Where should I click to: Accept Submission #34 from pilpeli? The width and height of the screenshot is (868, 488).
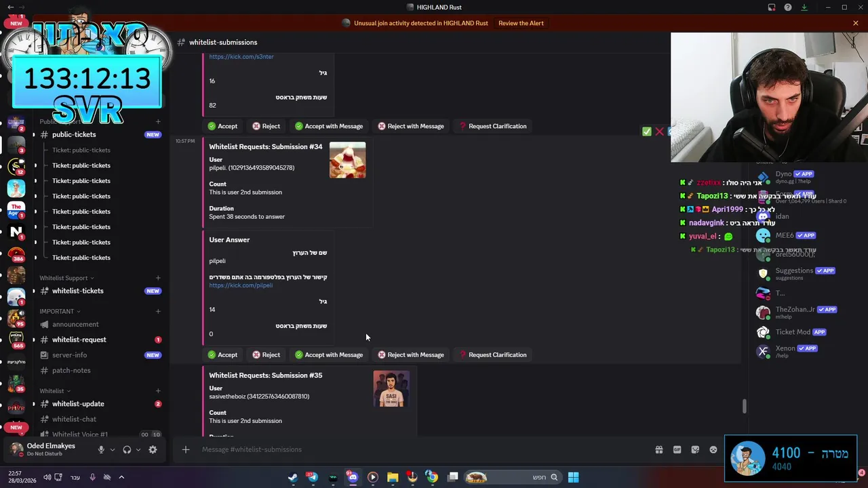[x=222, y=354]
